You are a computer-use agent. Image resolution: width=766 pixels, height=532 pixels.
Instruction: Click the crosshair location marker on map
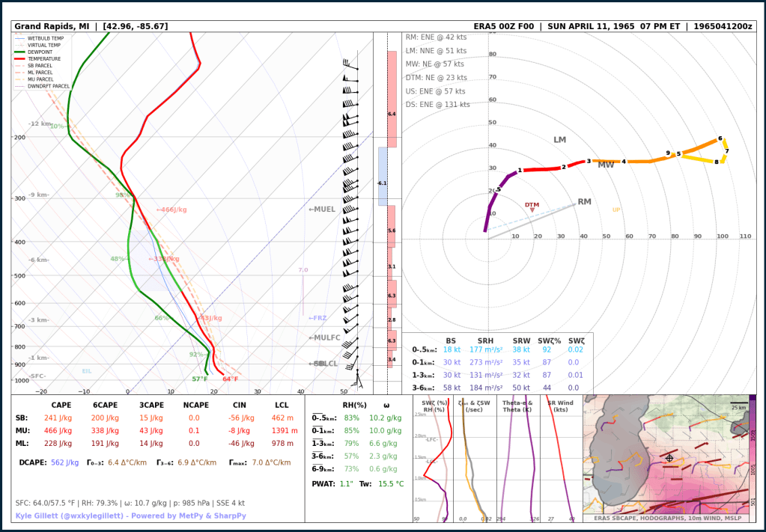[669, 458]
